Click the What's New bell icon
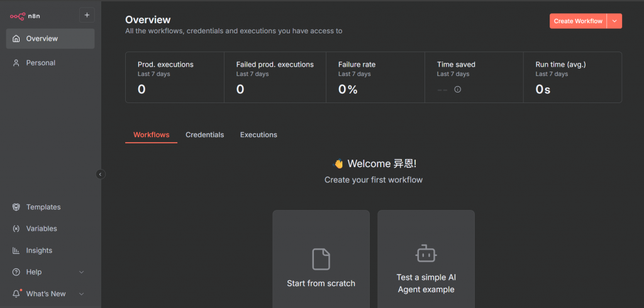The width and height of the screenshot is (644, 308). coord(16,294)
